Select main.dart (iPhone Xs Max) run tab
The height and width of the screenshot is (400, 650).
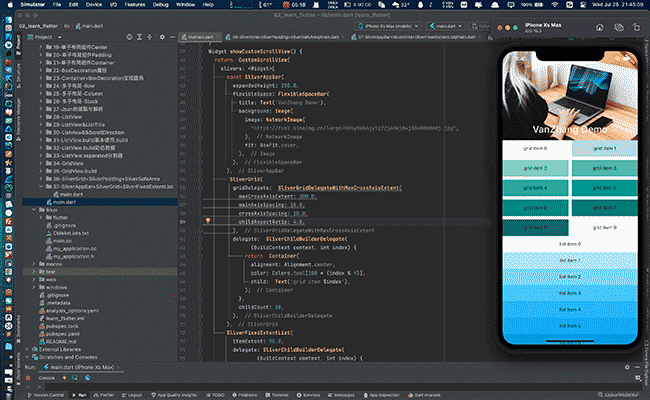81,367
